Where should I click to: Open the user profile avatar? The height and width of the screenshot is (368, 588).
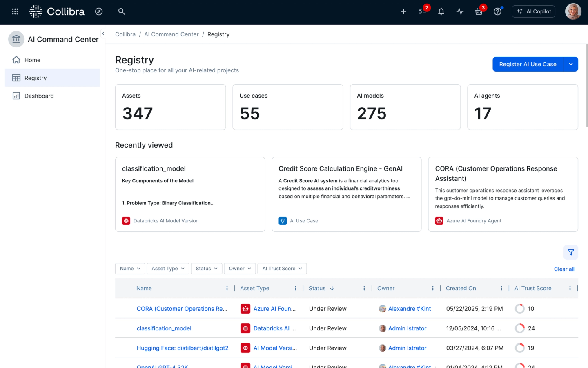(x=573, y=11)
